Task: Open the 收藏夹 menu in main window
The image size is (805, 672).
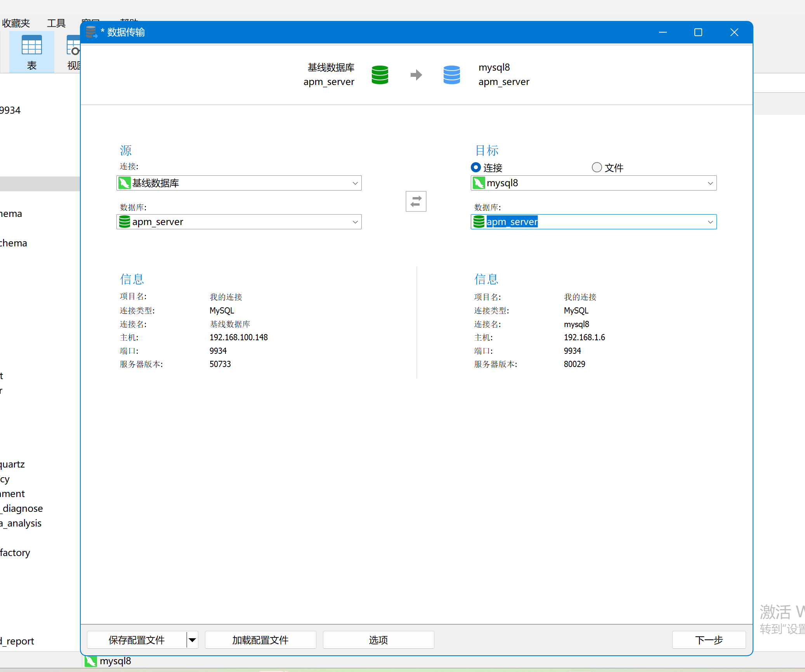Action: (16, 23)
